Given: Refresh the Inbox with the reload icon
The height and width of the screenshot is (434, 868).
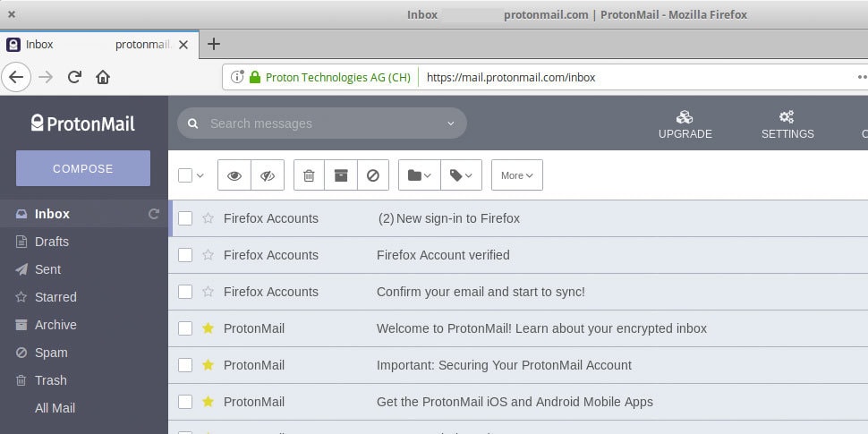Looking at the screenshot, I should click(x=154, y=214).
